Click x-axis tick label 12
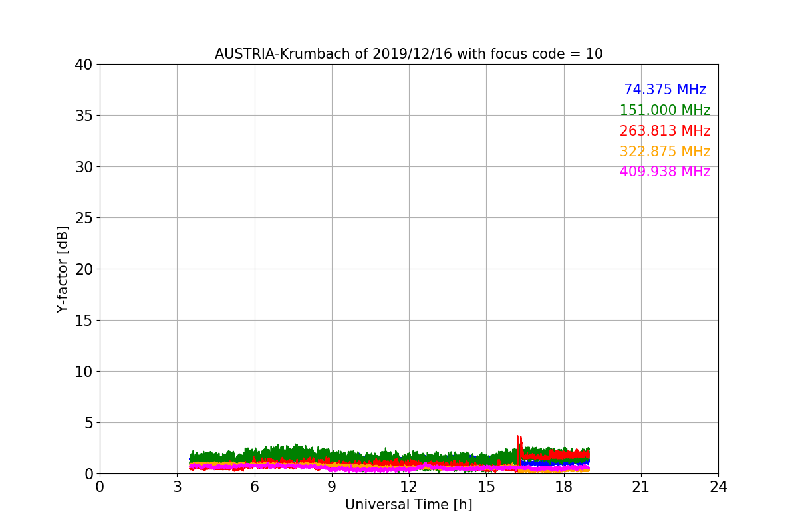This screenshot has height=532, width=798. [409, 487]
